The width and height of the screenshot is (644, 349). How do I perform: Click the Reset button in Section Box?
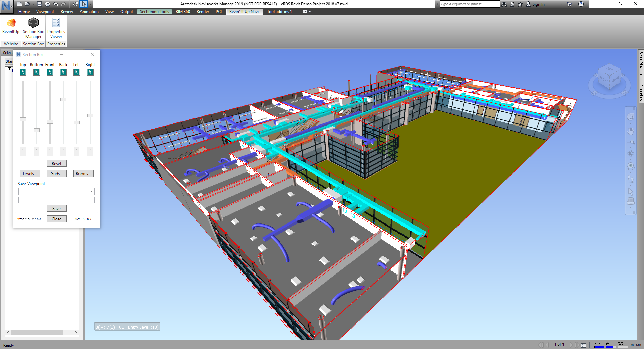(57, 164)
